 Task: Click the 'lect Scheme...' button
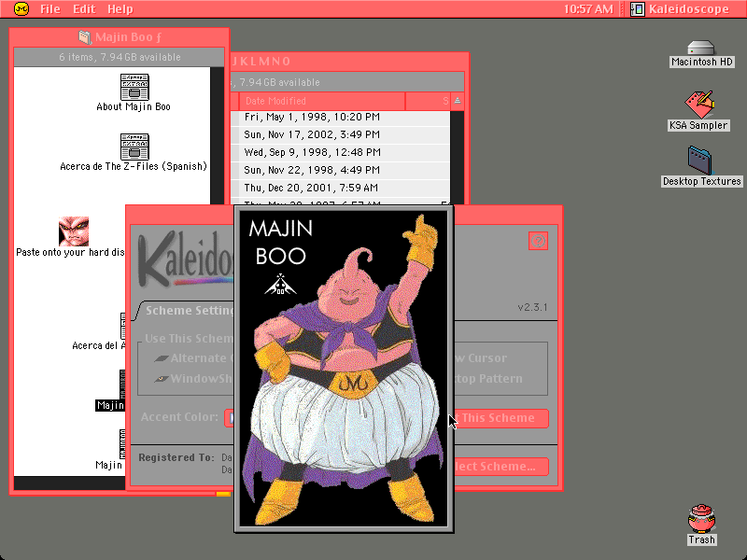(x=500, y=467)
